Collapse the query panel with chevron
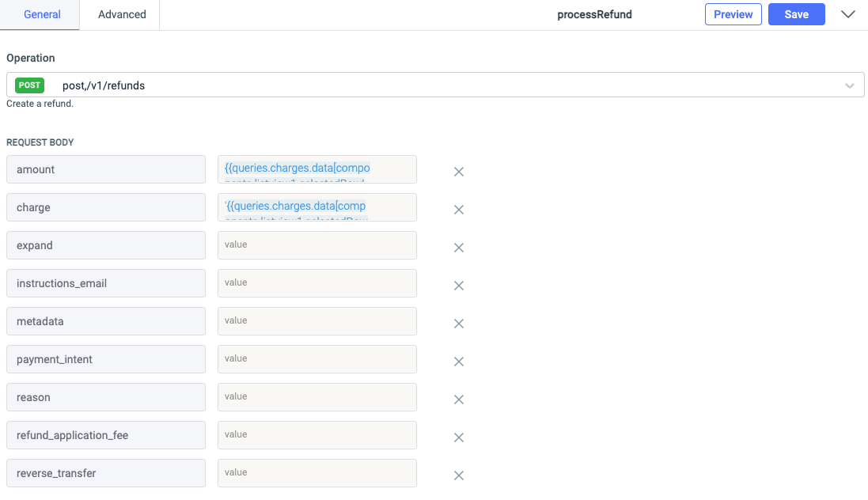 pos(848,14)
